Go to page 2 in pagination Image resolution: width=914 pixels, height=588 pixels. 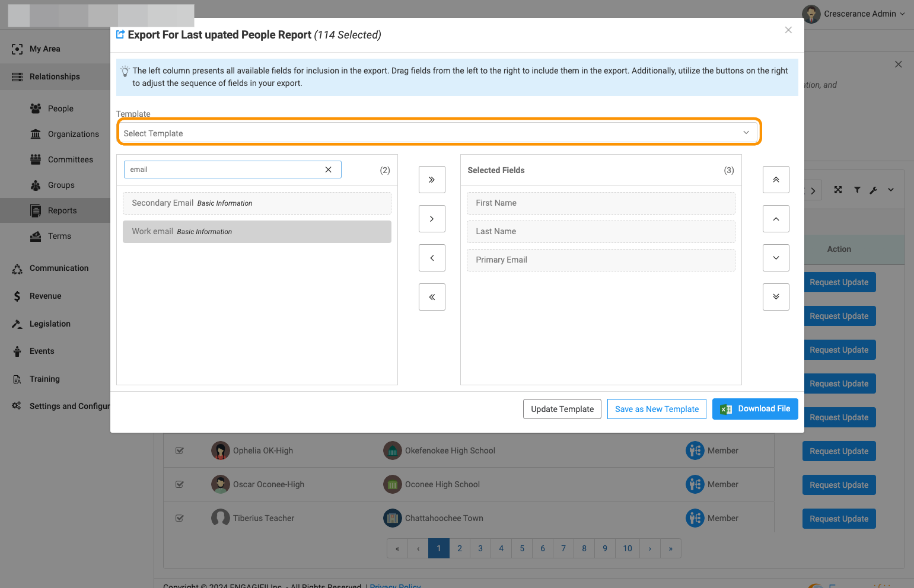click(x=460, y=548)
